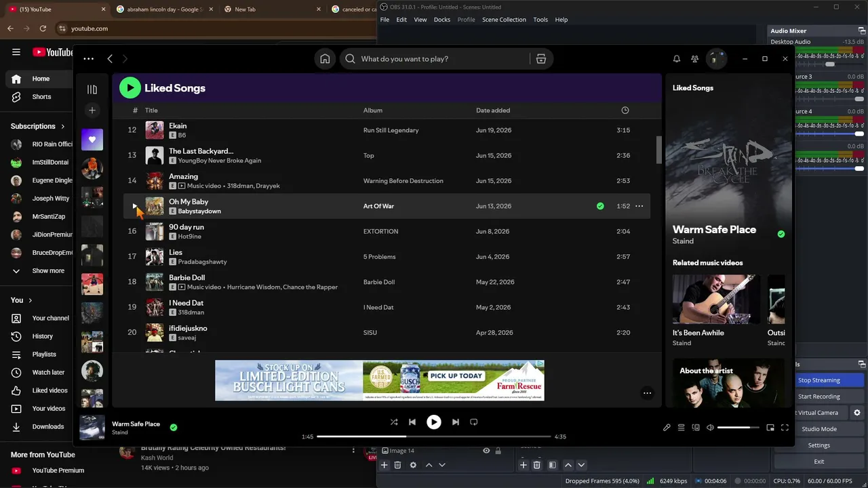
Task: Open more options for Oh My Baby
Action: 639,206
